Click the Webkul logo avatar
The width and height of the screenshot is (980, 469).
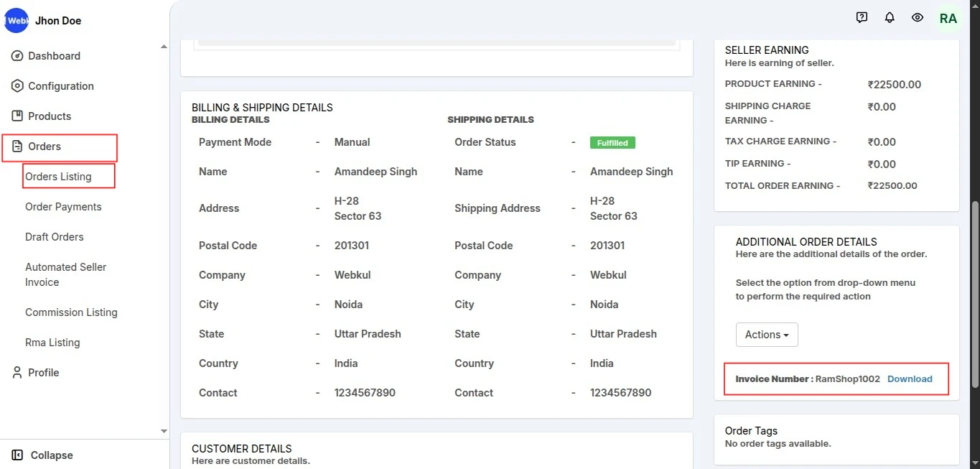(x=16, y=21)
